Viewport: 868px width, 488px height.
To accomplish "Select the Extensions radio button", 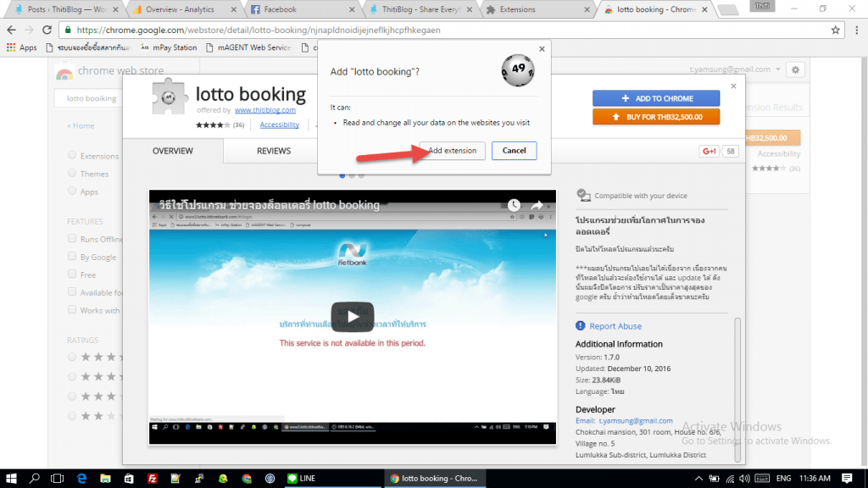I will point(72,156).
